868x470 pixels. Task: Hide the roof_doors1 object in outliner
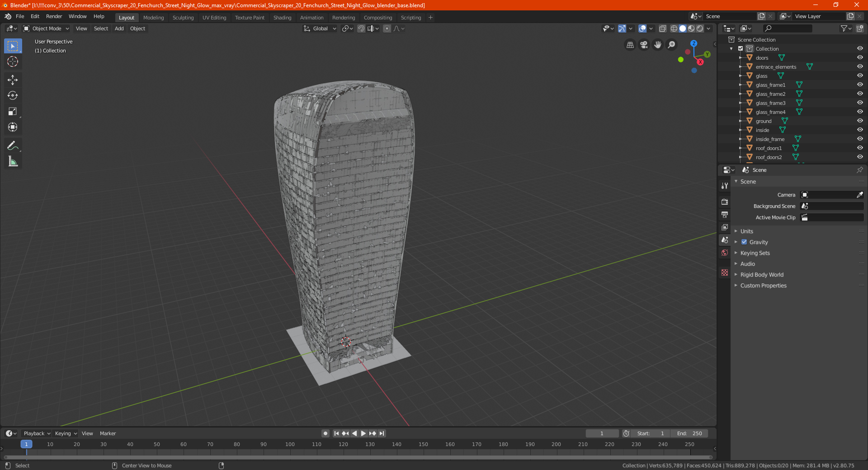tap(860, 148)
